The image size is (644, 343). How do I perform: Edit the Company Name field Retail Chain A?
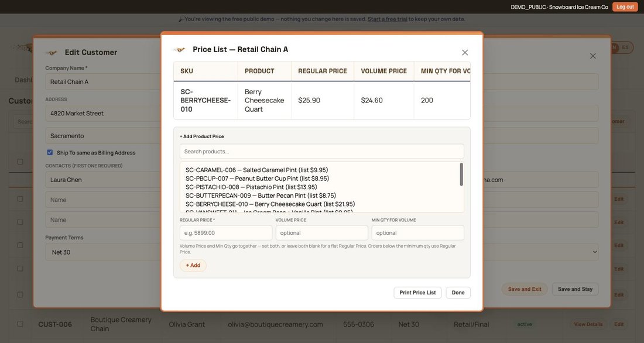[102, 82]
